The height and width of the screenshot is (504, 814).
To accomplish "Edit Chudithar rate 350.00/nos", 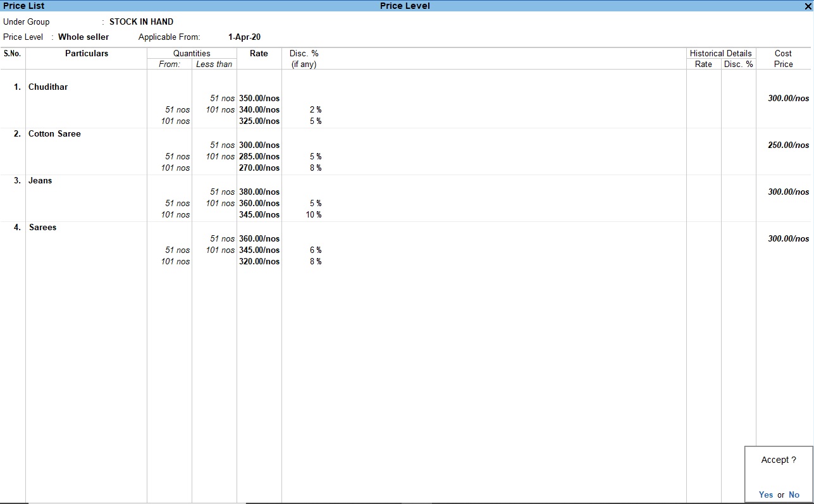I will (x=259, y=98).
